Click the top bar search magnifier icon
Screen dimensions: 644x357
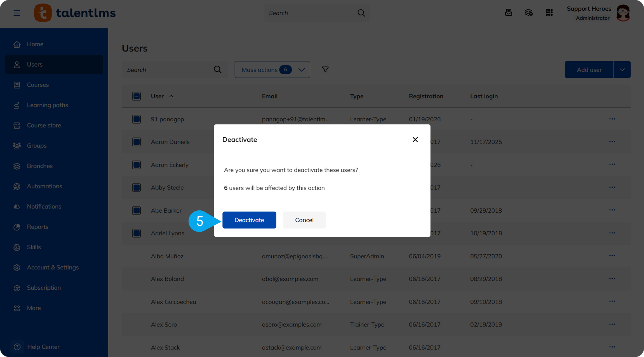click(361, 13)
